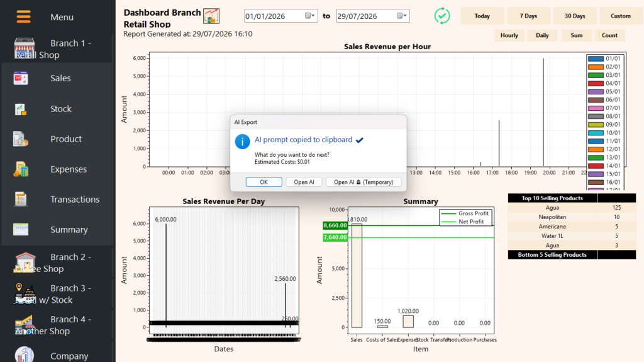Click OK in AI Export dialog
644x362 pixels.
tap(264, 182)
